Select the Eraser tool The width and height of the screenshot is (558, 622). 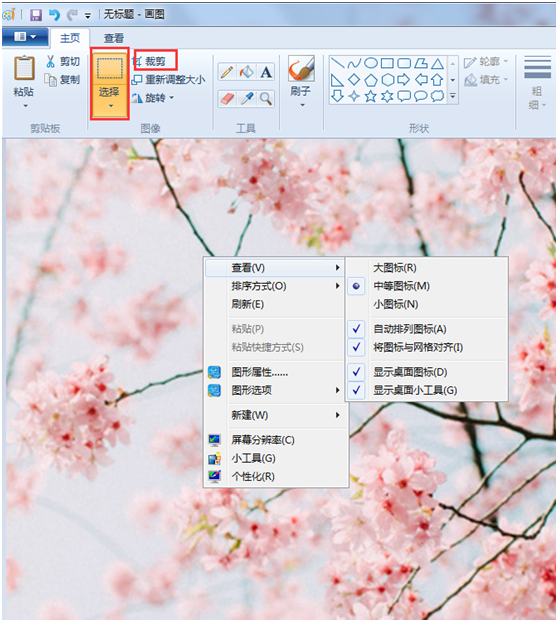[x=227, y=98]
